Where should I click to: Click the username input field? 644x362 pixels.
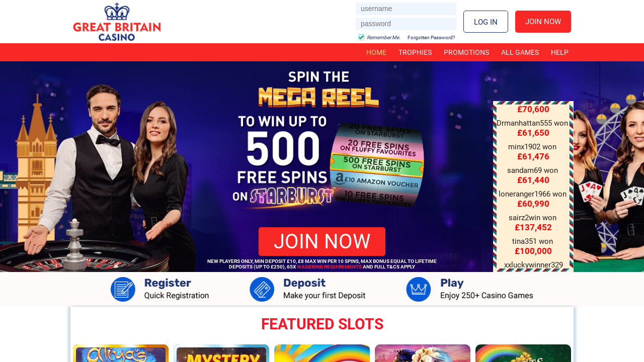406,9
